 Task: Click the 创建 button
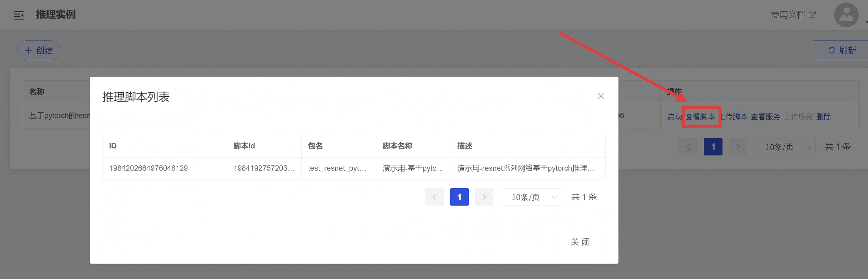pyautogui.click(x=39, y=50)
